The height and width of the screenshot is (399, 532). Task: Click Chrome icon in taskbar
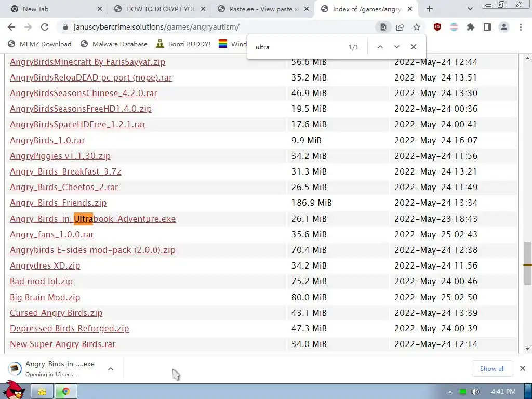[x=66, y=392]
